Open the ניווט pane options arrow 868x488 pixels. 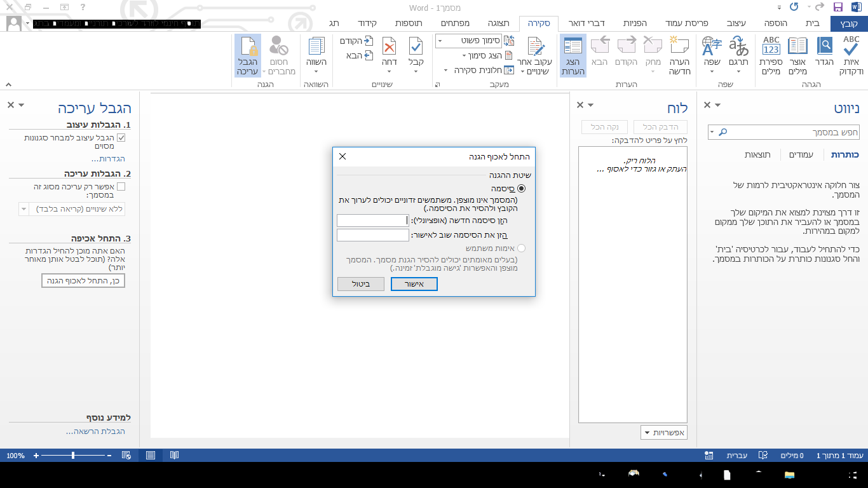pyautogui.click(x=718, y=105)
